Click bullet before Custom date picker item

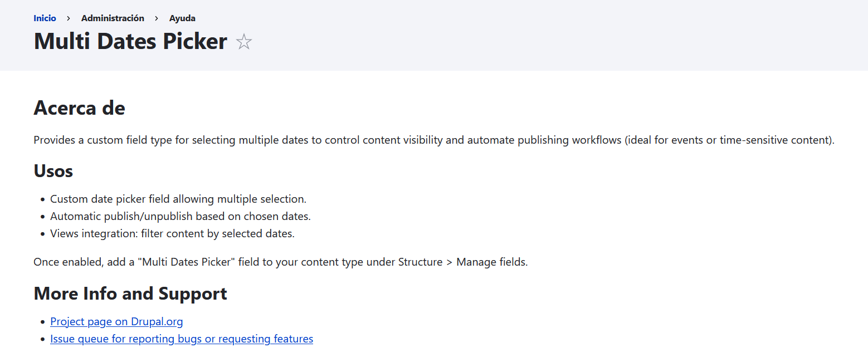tap(43, 199)
